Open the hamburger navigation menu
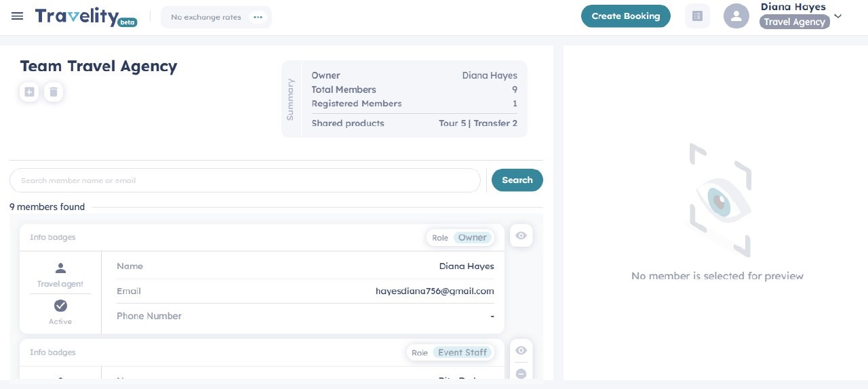The width and height of the screenshot is (868, 389). [x=18, y=16]
